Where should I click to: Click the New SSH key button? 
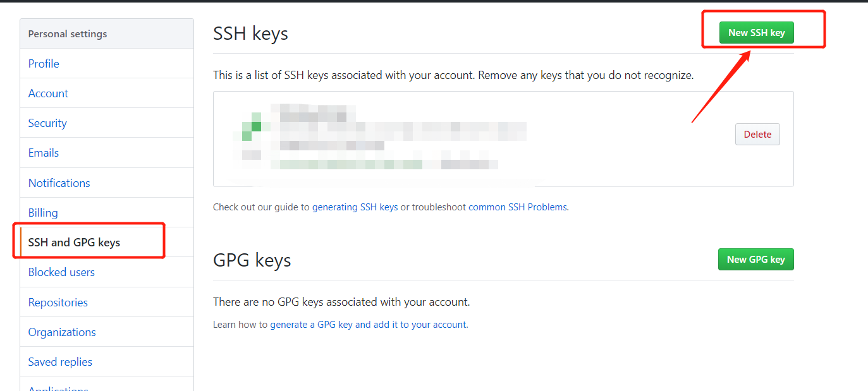pyautogui.click(x=756, y=33)
